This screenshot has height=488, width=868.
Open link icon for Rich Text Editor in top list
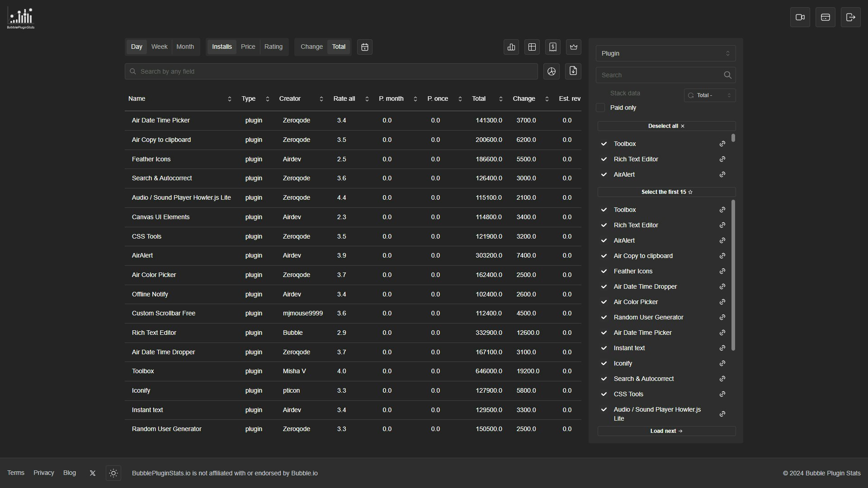(x=722, y=159)
